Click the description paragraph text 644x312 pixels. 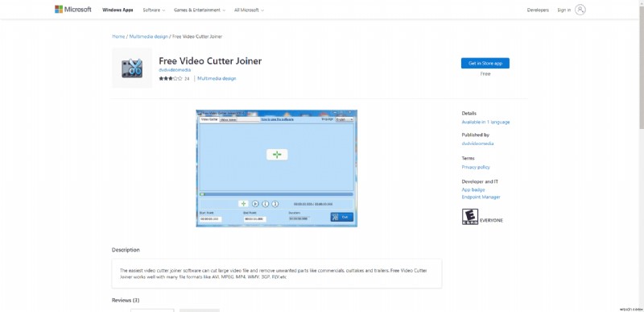coord(273,274)
